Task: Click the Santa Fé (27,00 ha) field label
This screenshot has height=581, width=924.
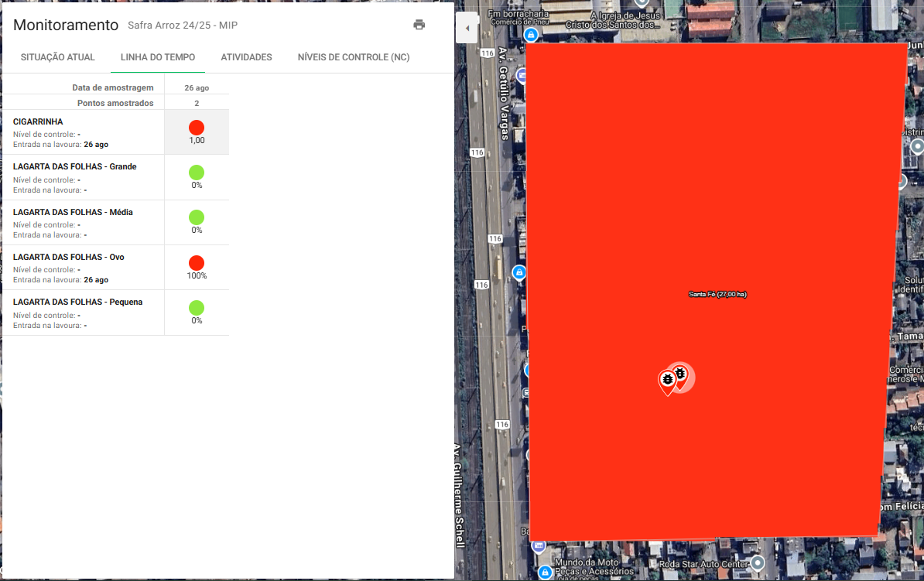Action: 717,294
